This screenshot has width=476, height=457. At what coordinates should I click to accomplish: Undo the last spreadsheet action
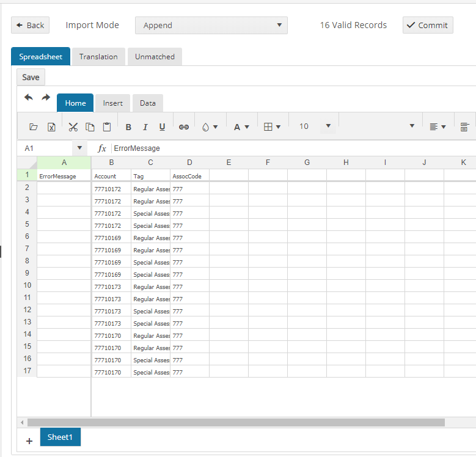point(29,97)
